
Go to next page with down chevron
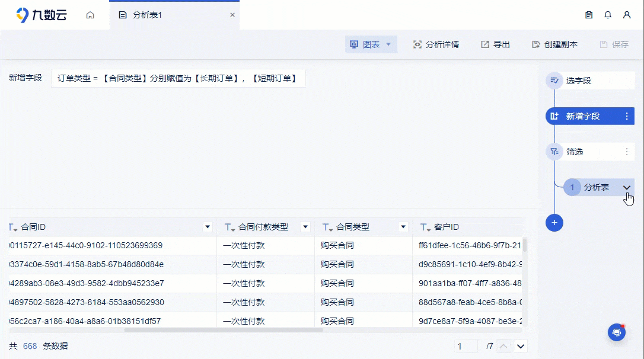(519, 346)
